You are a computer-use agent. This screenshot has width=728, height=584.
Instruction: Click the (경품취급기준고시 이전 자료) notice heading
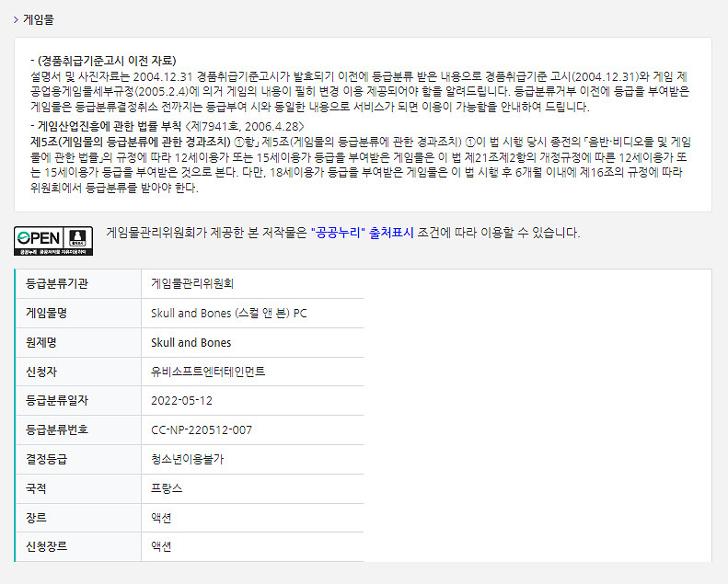(106, 61)
